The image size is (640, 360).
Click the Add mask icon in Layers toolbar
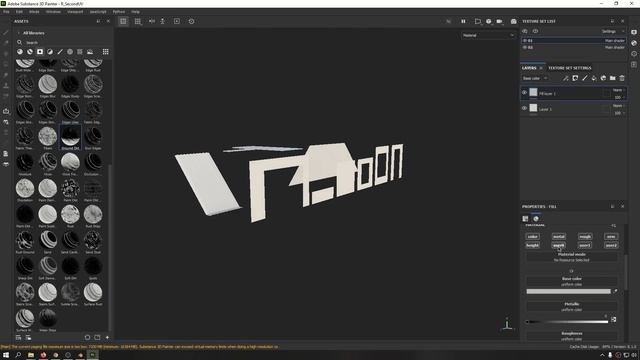575,78
